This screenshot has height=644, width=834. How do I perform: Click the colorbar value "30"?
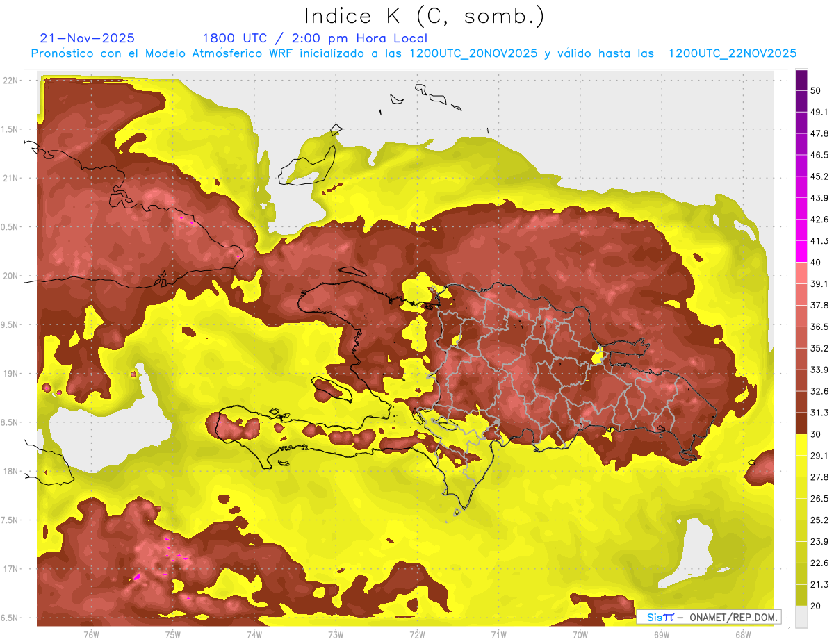click(x=817, y=434)
